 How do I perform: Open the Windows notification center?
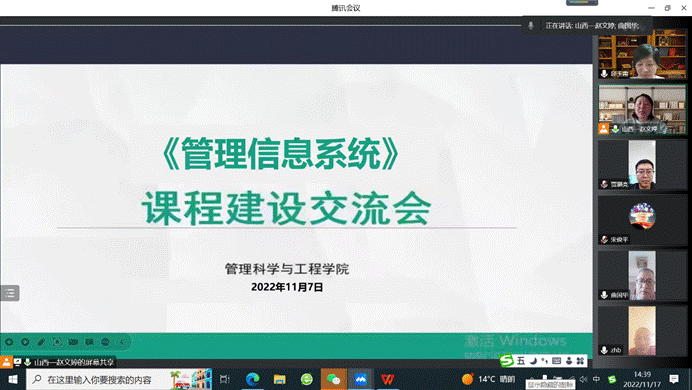[674, 379]
